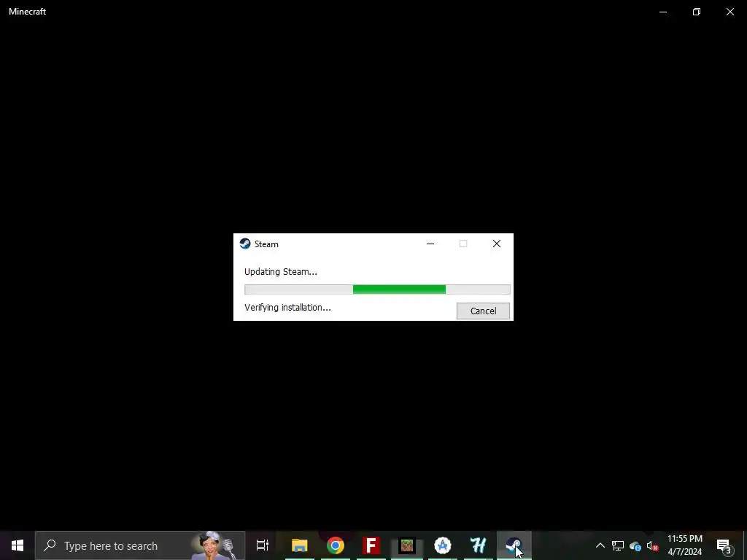Image resolution: width=747 pixels, height=560 pixels.
Task: Open the Action Center notifications icon
Action: [724, 545]
